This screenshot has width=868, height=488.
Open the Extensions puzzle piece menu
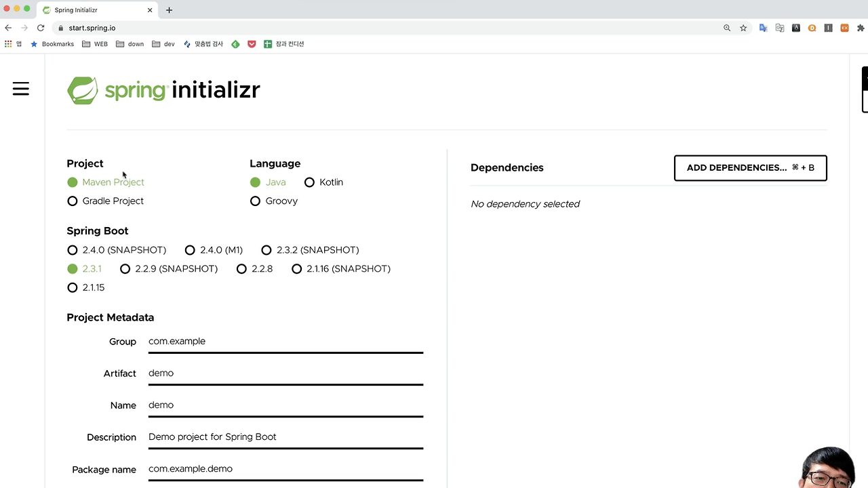click(861, 28)
